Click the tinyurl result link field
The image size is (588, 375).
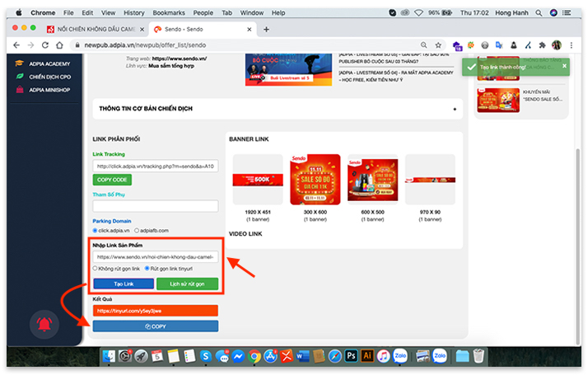pos(156,311)
